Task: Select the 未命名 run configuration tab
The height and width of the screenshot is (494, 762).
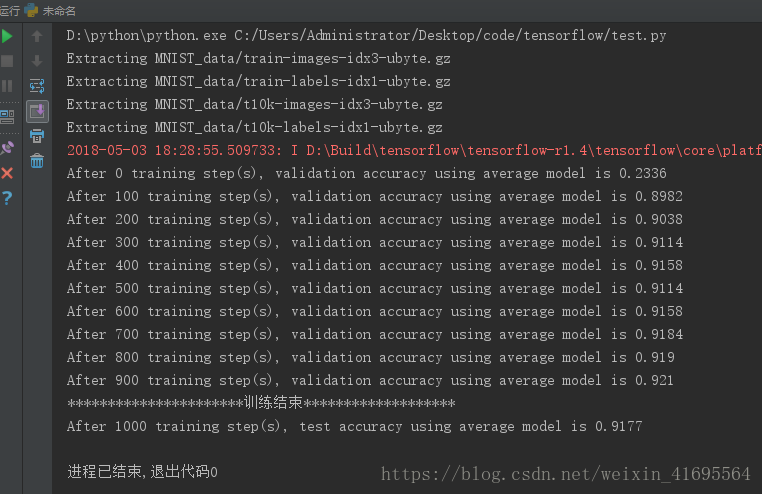Action: coord(59,11)
